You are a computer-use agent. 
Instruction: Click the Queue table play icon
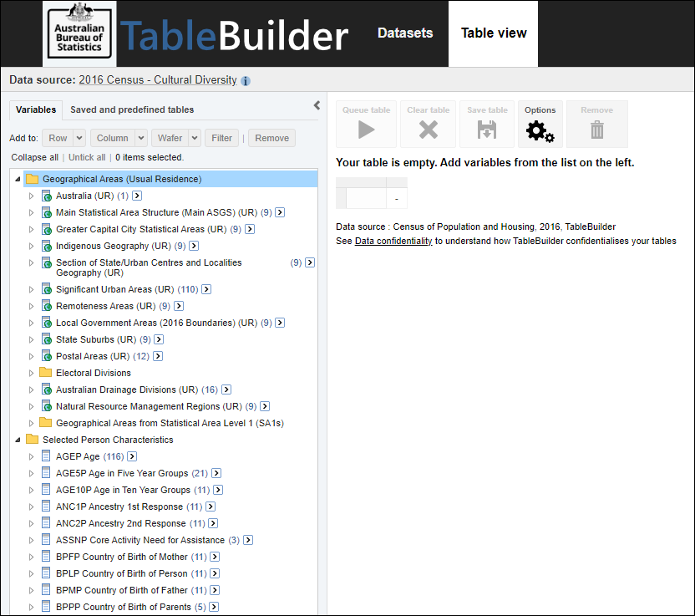364,130
